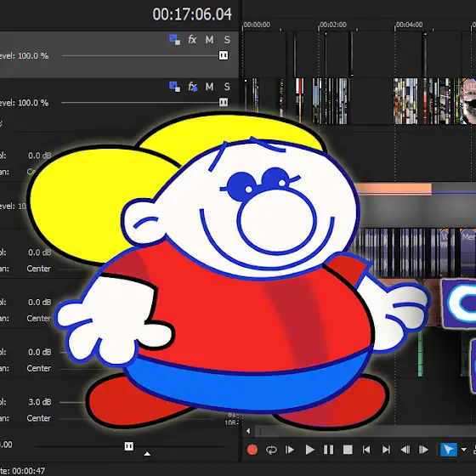Click the white triangle under the rate slider
The width and height of the screenshot is (476, 476).
(x=147, y=454)
